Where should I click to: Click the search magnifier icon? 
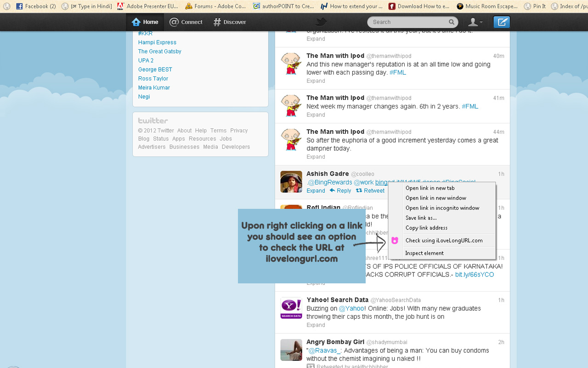(452, 22)
